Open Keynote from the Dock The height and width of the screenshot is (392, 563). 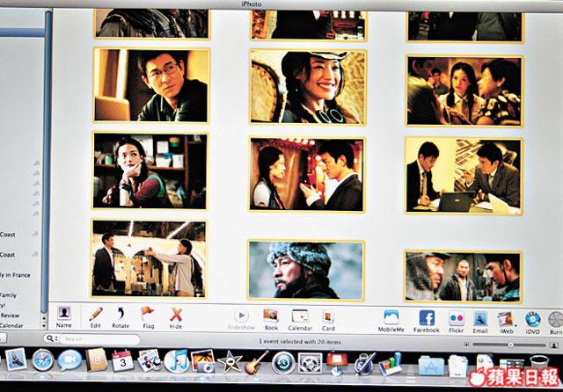[337, 363]
